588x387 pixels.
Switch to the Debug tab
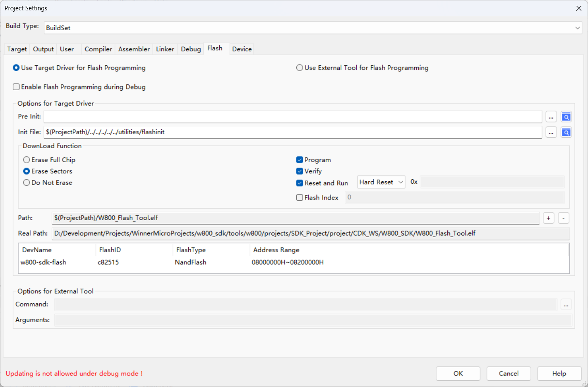coord(191,49)
